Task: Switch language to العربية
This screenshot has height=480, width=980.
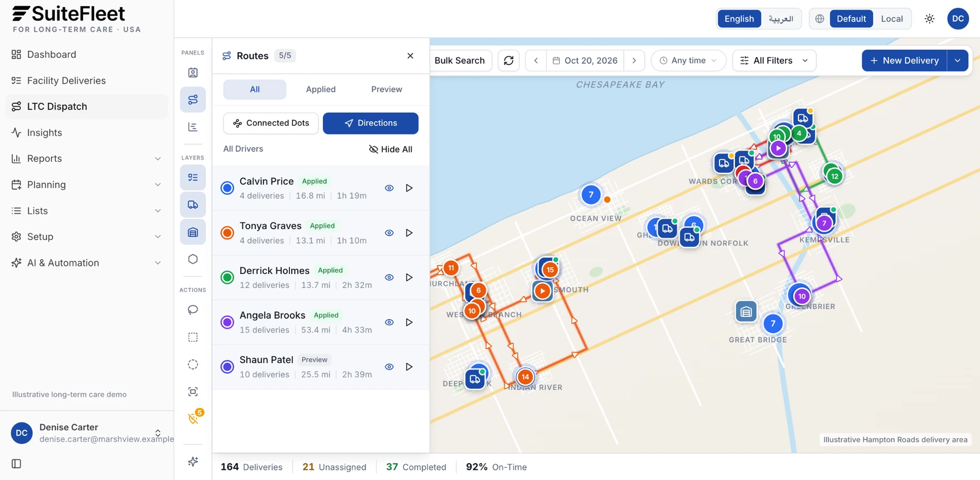Action: [x=781, y=19]
